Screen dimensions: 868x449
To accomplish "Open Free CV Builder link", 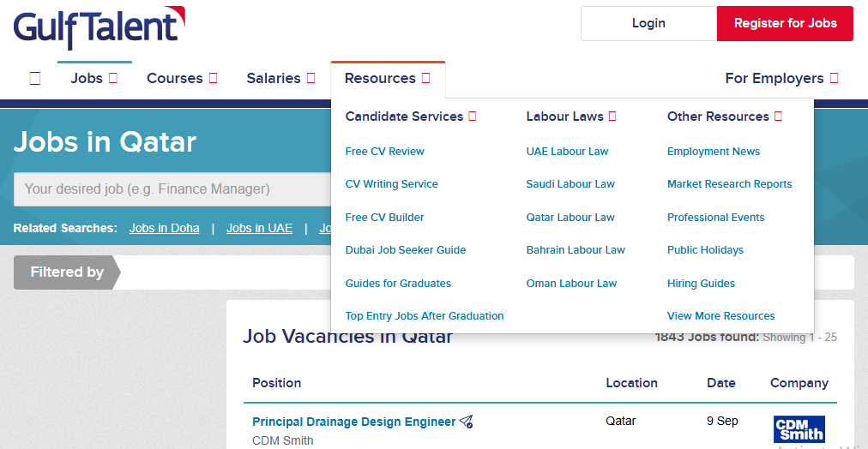I will 385,218.
